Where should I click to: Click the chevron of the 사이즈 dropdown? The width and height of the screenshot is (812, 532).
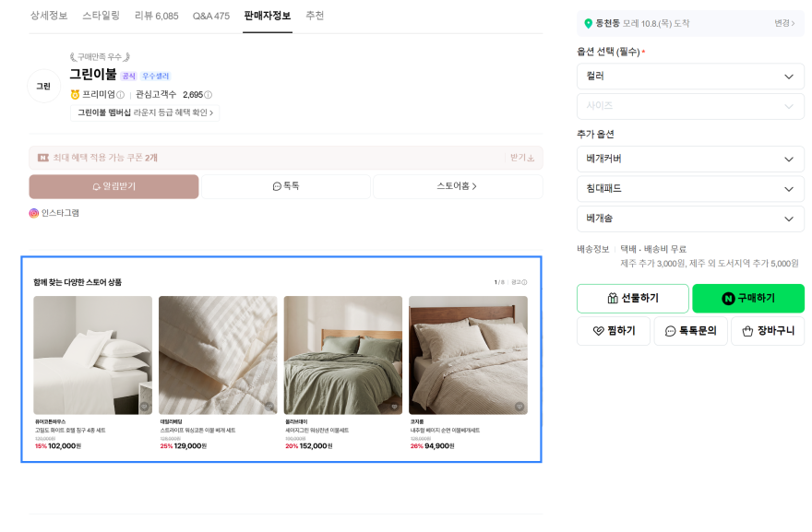789,106
